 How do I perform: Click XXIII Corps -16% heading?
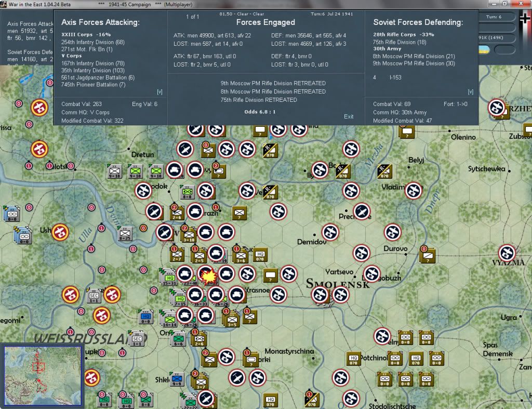(x=86, y=35)
